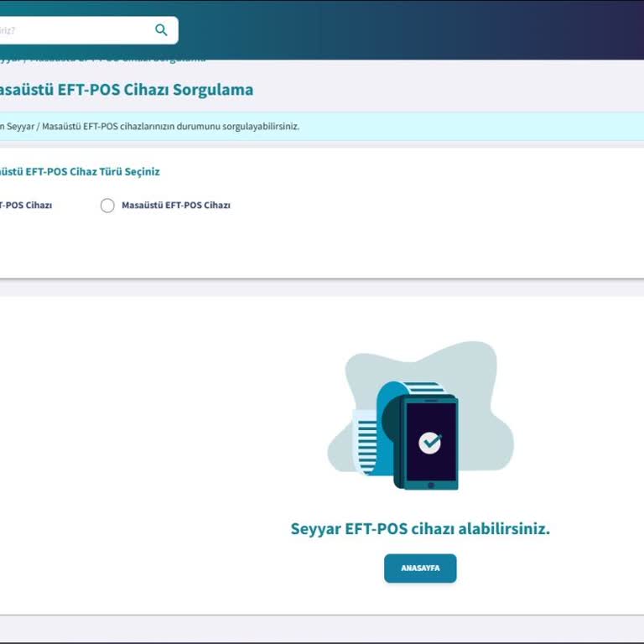
Task: Click the 'EFT-POS Cihazı Sorgulama' page heading
Action: [x=127, y=90]
